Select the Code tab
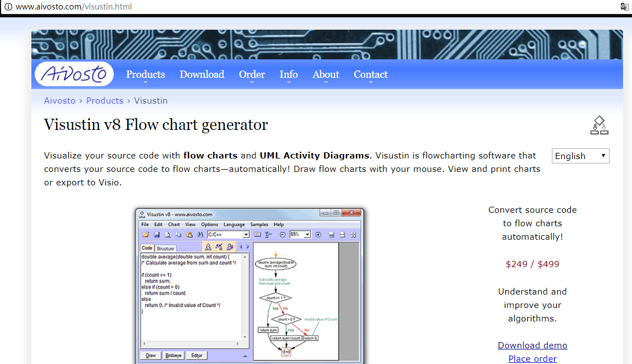This screenshot has width=632, height=364. (147, 248)
